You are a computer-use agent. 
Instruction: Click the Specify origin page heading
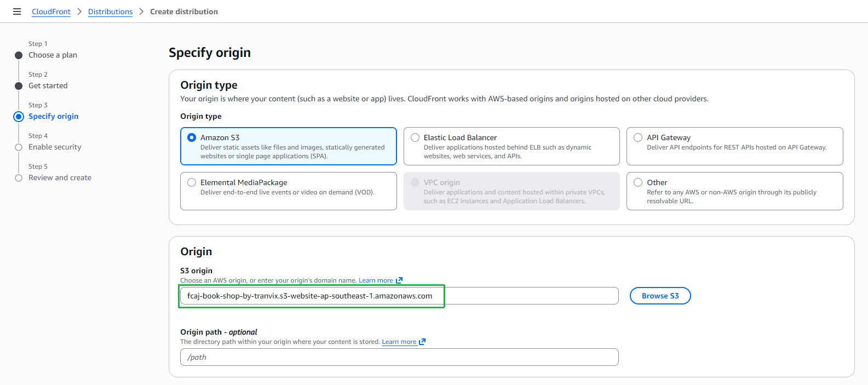click(210, 53)
